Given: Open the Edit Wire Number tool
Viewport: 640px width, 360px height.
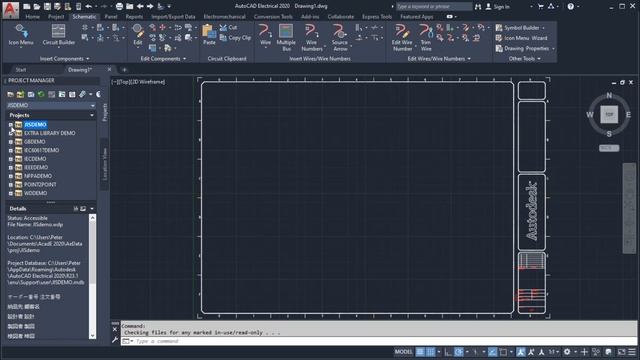Looking at the screenshot, I should pos(402,38).
